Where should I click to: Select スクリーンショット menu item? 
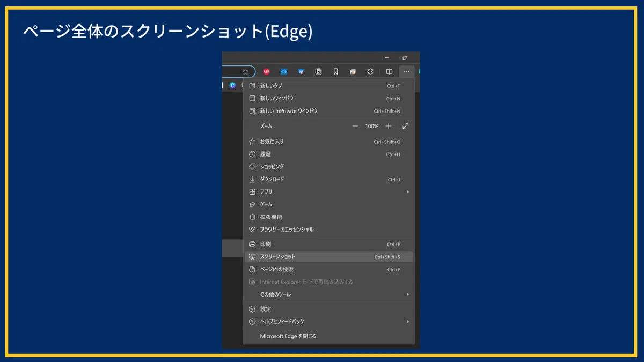(x=329, y=257)
